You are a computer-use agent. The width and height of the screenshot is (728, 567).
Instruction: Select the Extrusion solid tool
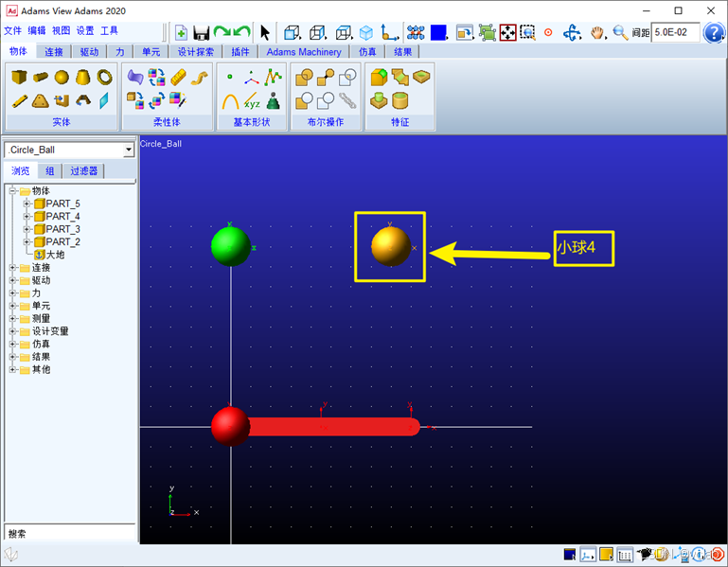62,100
